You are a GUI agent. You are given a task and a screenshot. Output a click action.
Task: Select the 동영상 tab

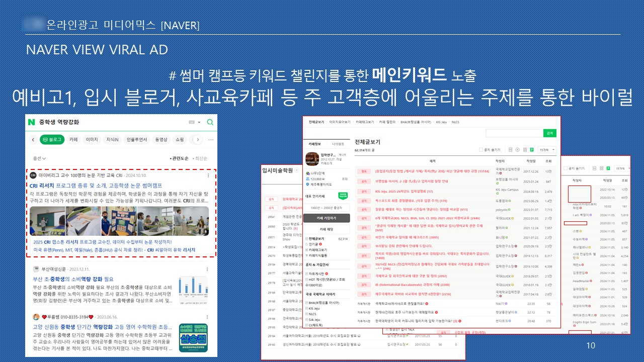tap(161, 139)
